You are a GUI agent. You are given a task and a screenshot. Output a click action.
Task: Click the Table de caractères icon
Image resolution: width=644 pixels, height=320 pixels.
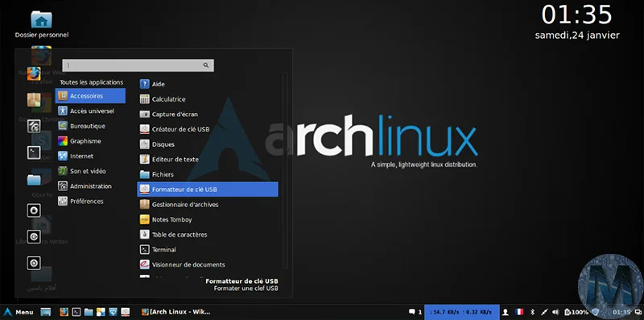tap(145, 235)
